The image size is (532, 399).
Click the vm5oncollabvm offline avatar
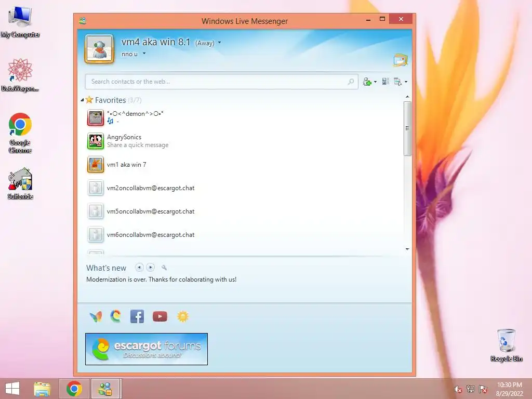coord(96,211)
